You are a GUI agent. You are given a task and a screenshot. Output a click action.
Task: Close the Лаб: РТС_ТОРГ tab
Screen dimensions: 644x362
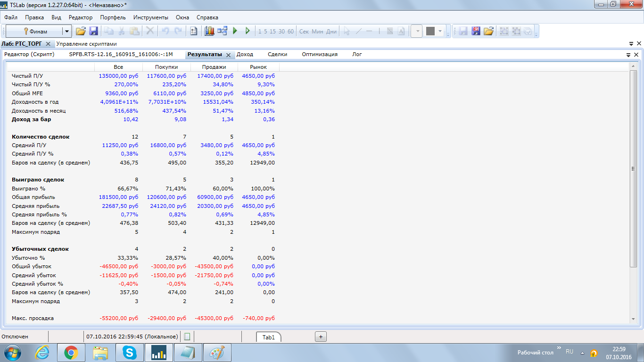(x=48, y=44)
